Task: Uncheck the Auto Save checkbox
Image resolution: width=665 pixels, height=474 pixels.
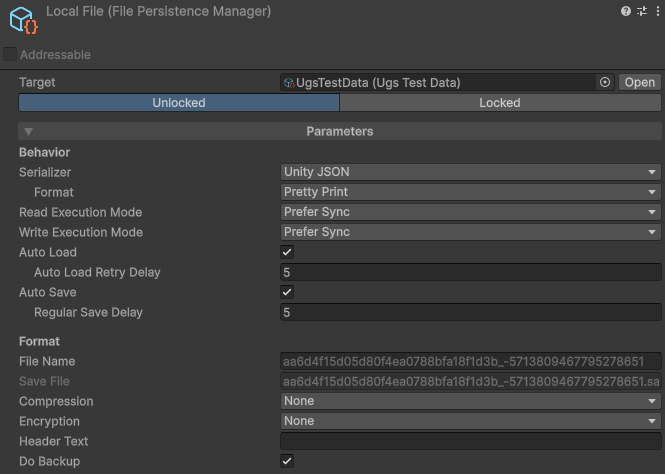Action: click(x=287, y=292)
